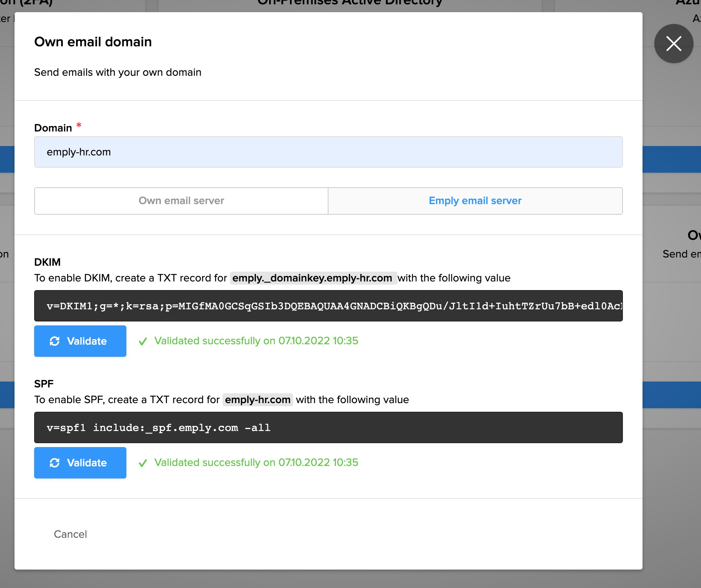701x588 pixels.
Task: Click the DKIM section heading
Action: 47,262
